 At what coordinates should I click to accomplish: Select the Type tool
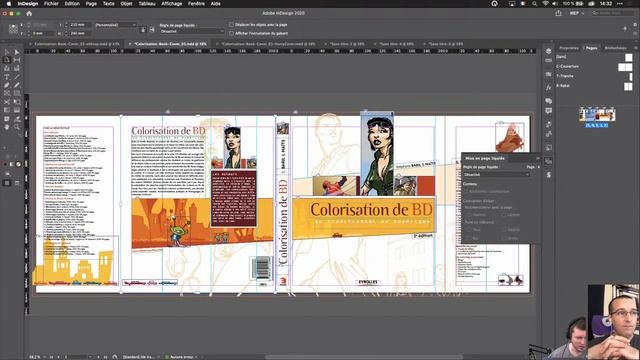(7, 77)
